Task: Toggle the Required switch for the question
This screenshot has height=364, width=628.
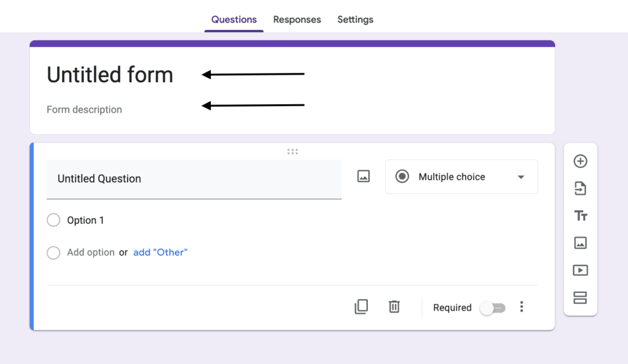Action: click(x=492, y=308)
